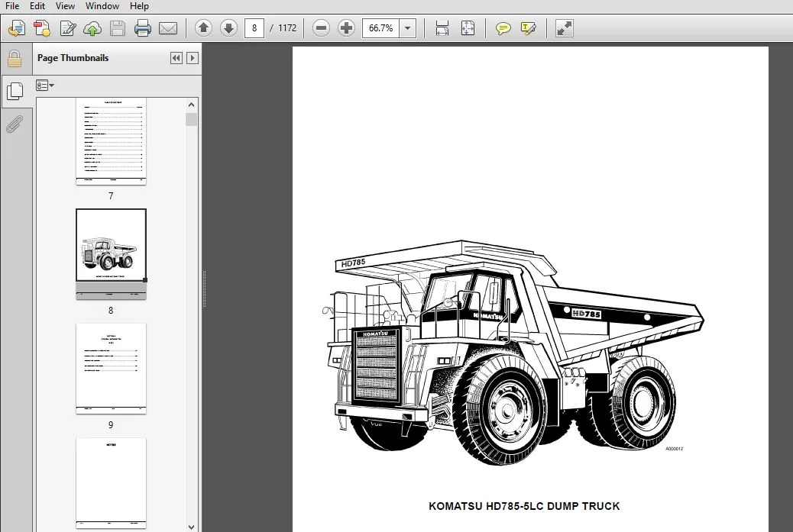Click the fit one full page icon

(x=468, y=28)
